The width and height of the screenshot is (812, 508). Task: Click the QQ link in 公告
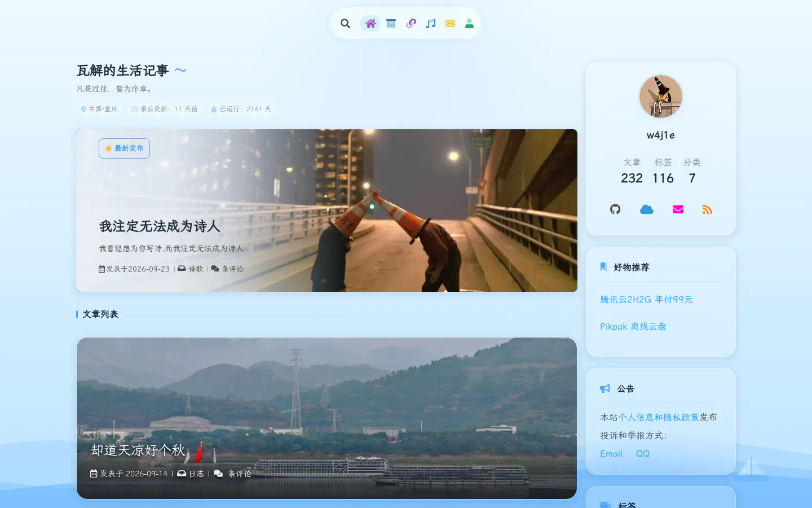click(643, 453)
